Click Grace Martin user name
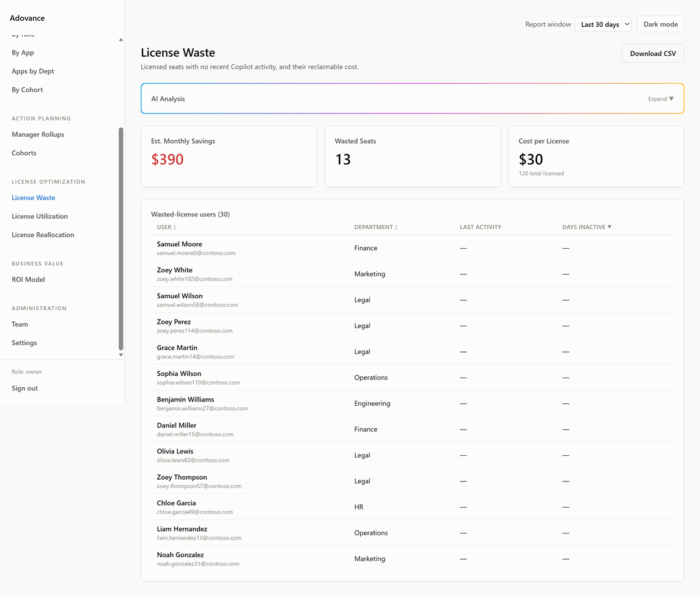This screenshot has width=700, height=597. point(177,348)
